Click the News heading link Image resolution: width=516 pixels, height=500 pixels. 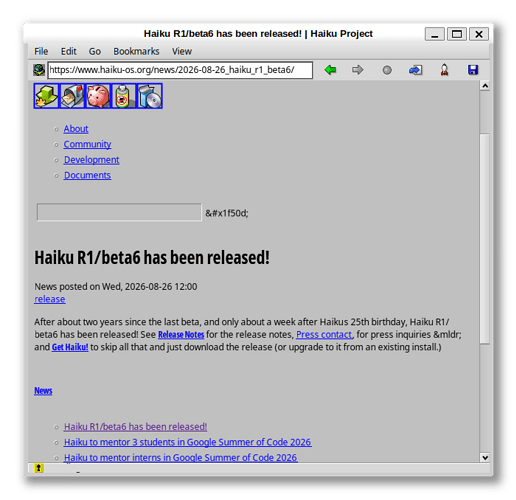[x=43, y=391]
